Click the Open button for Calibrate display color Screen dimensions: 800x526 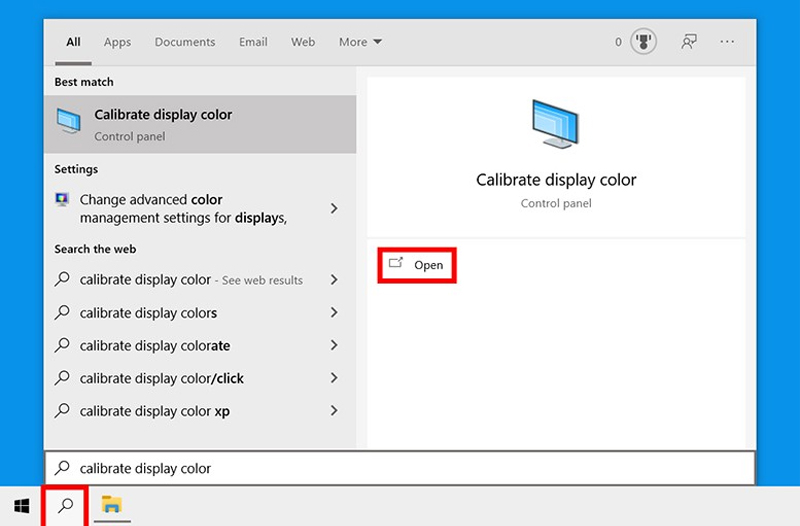point(417,265)
